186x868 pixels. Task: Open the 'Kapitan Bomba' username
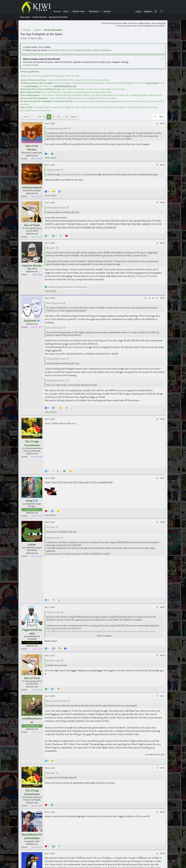click(x=32, y=265)
